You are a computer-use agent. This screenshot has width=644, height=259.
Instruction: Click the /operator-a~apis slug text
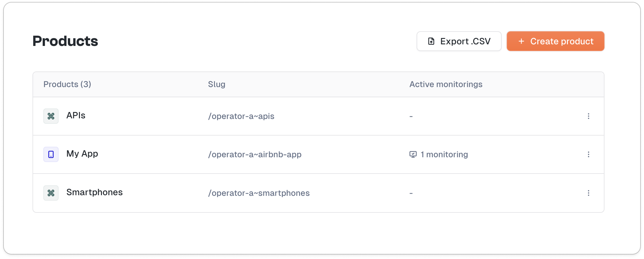(241, 116)
